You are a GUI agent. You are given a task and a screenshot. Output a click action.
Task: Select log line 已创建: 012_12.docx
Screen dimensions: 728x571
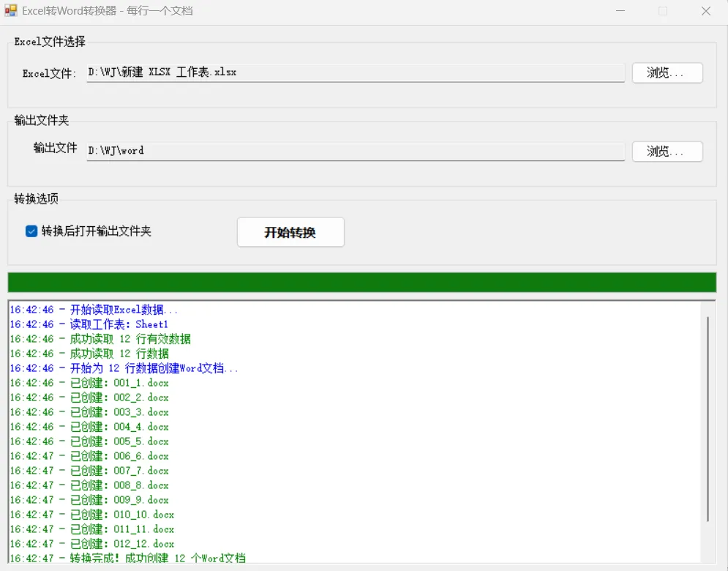click(x=92, y=544)
